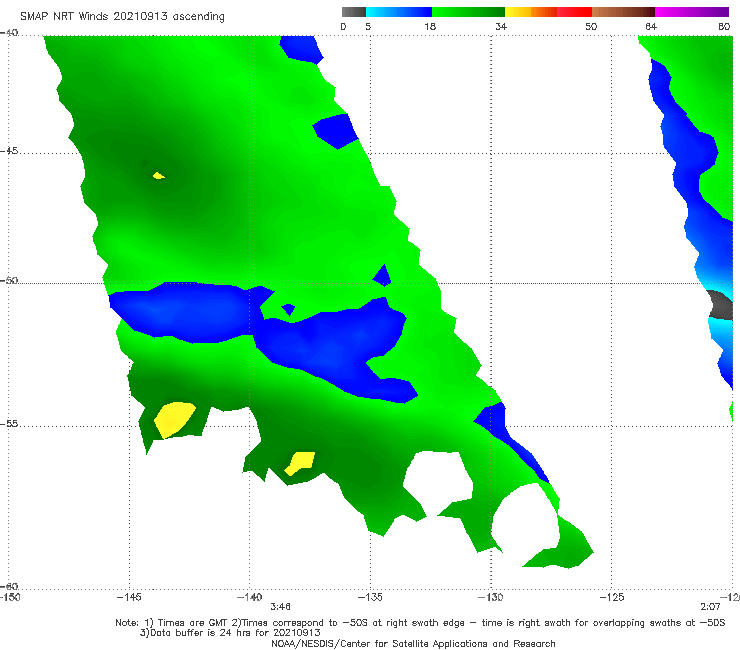Image resolution: width=740 pixels, height=650 pixels.
Task: Select the gray segment of the color bar
Action: 353,12
